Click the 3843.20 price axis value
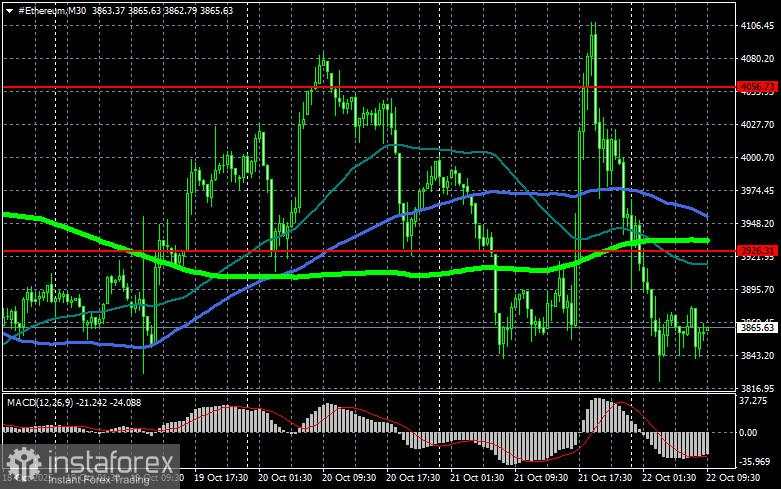 [757, 356]
